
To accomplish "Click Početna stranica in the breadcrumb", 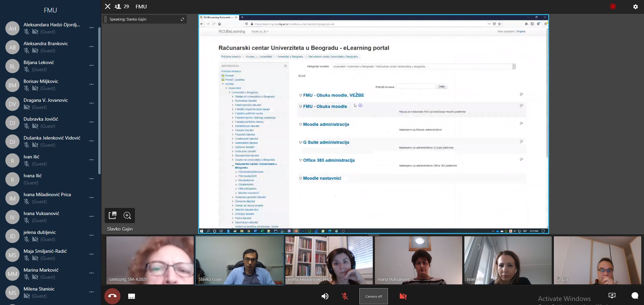I will pyautogui.click(x=231, y=57).
